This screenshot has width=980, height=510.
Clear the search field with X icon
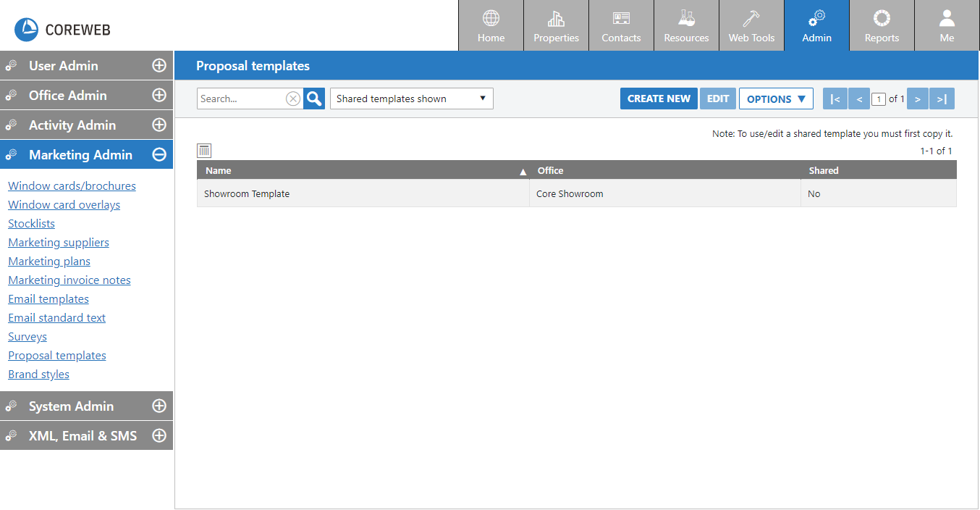[x=292, y=99]
